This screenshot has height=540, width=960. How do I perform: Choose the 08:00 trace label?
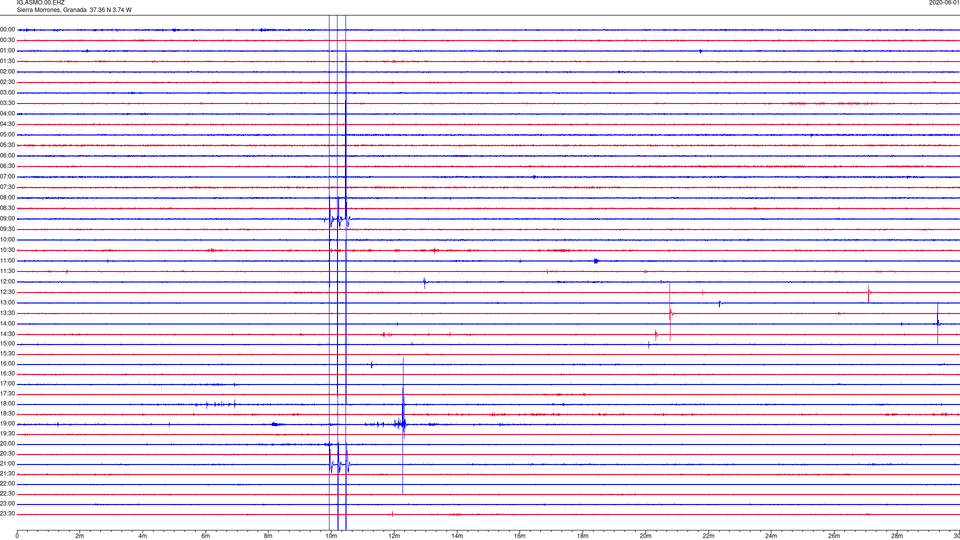coord(7,198)
